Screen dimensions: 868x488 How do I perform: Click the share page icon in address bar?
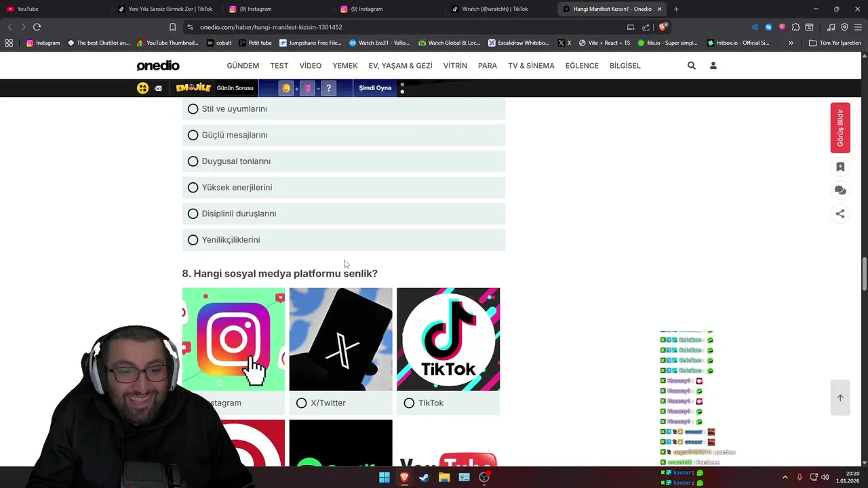(646, 27)
